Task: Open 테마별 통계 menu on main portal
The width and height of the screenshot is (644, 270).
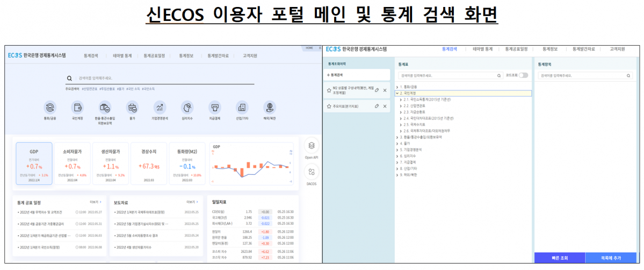Action: [x=122, y=55]
